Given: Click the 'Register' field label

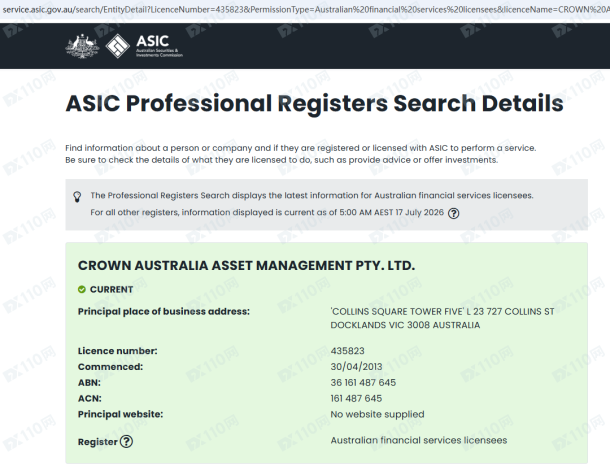Looking at the screenshot, I should coord(97,442).
